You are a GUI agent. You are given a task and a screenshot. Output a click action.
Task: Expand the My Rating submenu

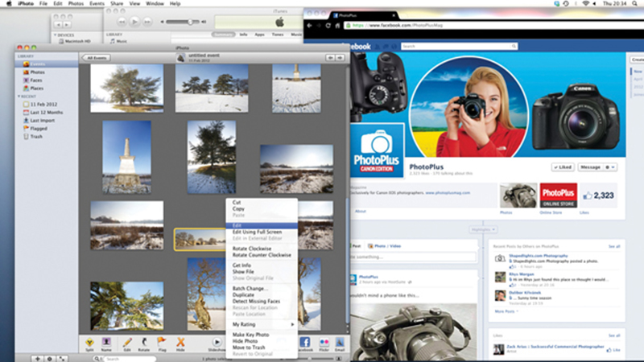(262, 324)
